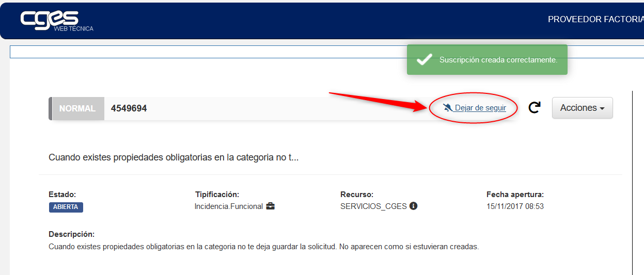
Task: Click the Tipificación label
Action: click(x=217, y=195)
